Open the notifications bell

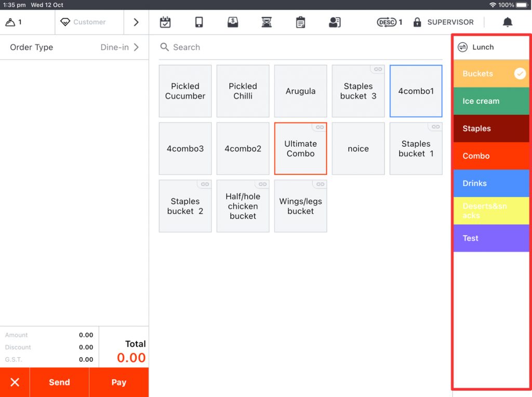508,22
